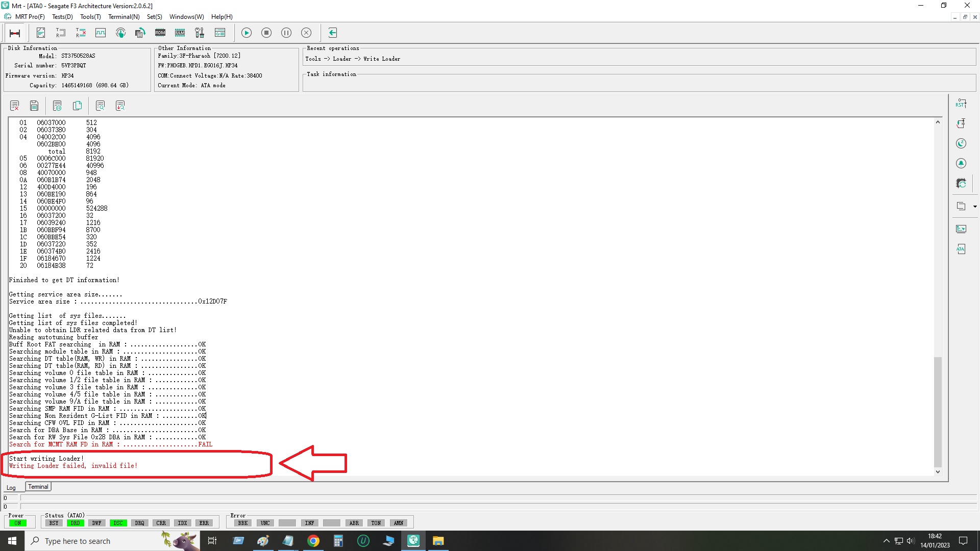Screen dimensions: 980x551
Task: Click the ATA mode icon in sidebar
Action: click(961, 249)
